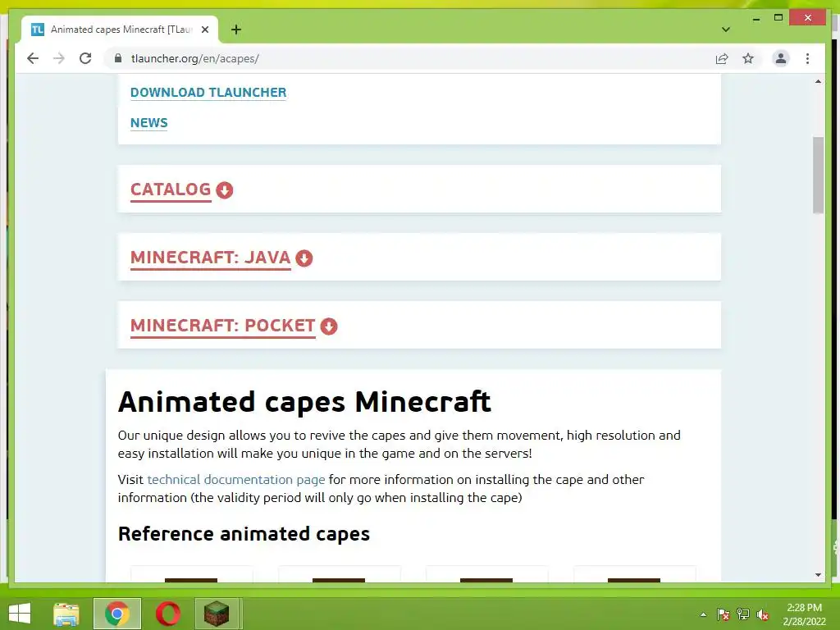Click the Reference animated capes heading
Image resolution: width=840 pixels, height=630 pixels.
pos(244,534)
